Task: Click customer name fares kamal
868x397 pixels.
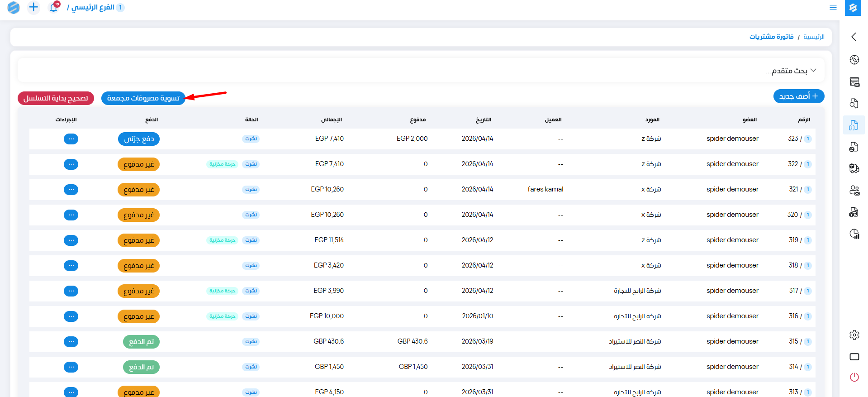Action: (545, 189)
